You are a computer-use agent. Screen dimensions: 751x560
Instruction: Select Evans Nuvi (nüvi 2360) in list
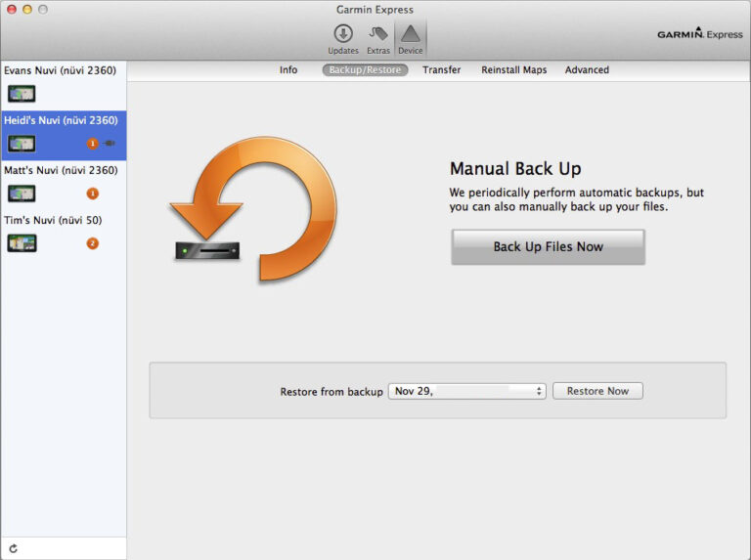click(x=64, y=86)
